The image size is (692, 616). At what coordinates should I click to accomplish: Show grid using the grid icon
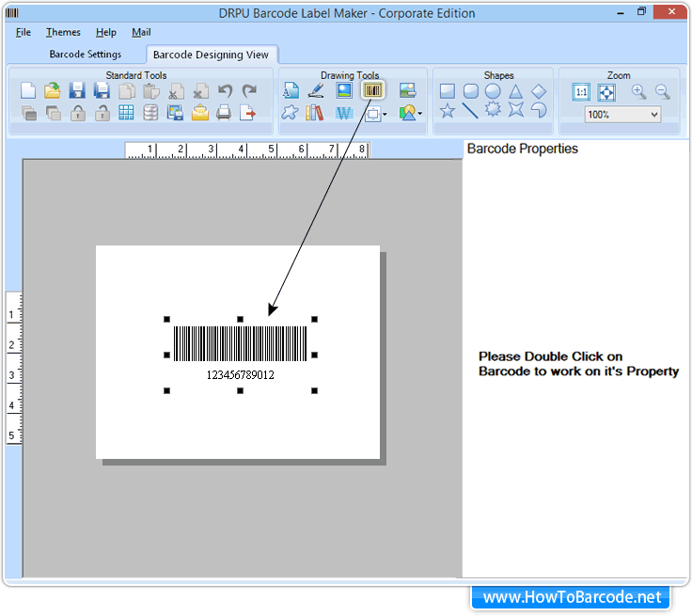[126, 113]
